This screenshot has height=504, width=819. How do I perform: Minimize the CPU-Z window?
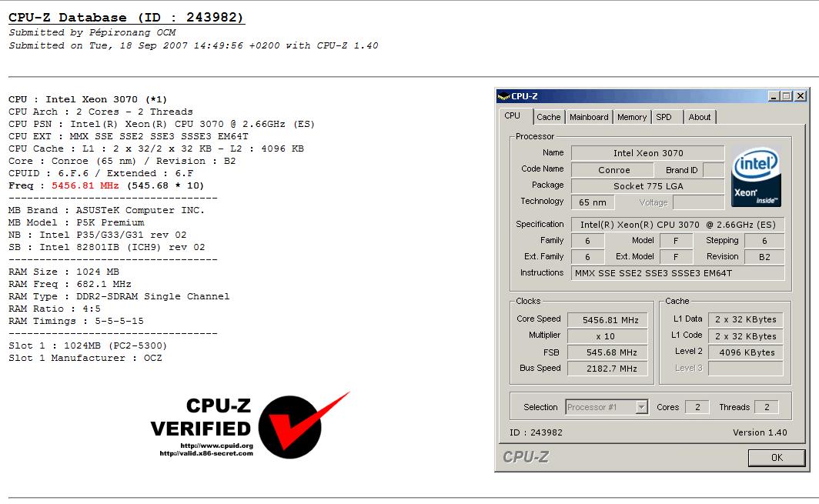point(774,96)
